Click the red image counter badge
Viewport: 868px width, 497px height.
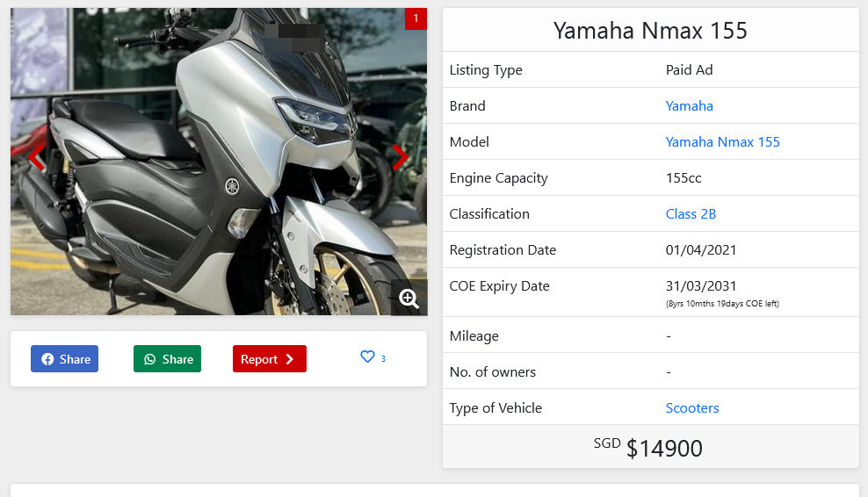click(x=416, y=18)
